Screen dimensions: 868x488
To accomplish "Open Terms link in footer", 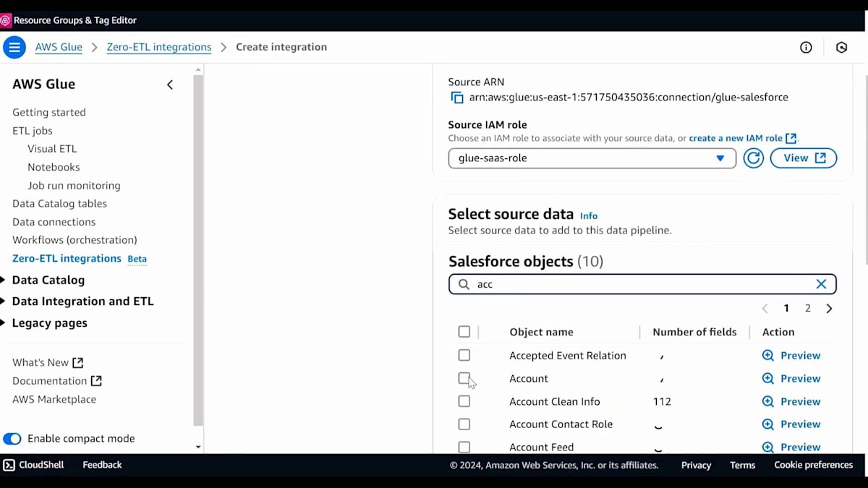I will (x=742, y=465).
